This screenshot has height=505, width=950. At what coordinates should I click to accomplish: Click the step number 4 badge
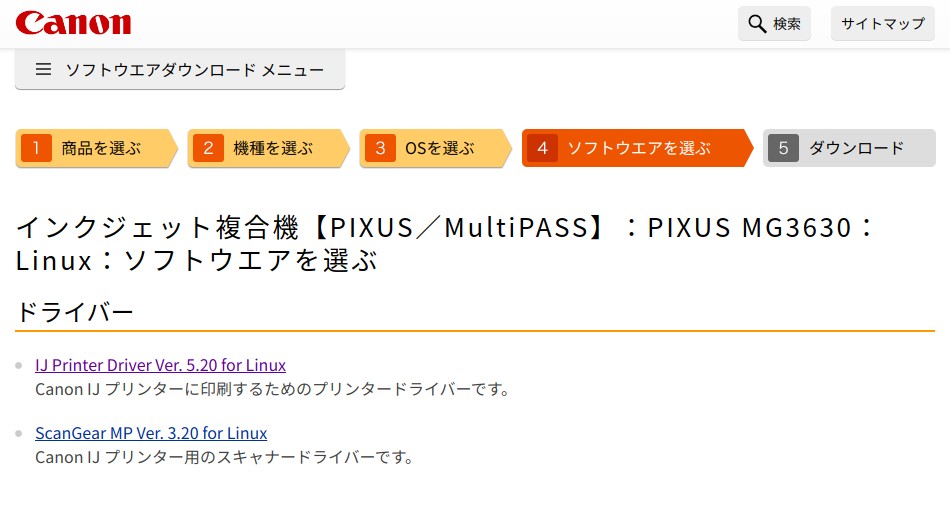click(x=542, y=148)
